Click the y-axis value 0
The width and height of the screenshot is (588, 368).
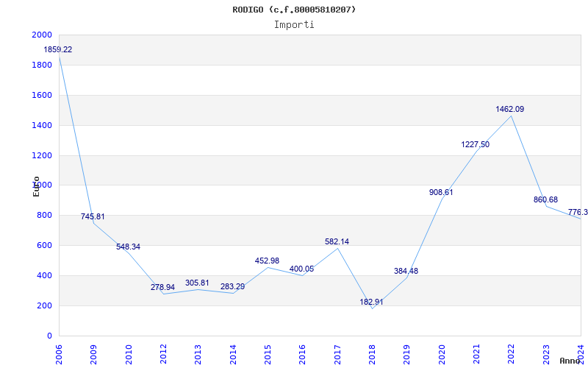click(x=49, y=336)
